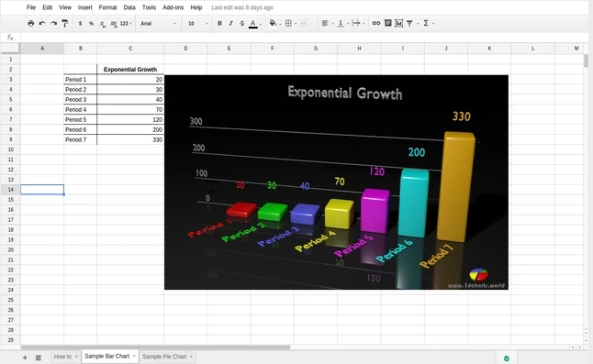This screenshot has height=364, width=593.
Task: Select column C header
Action: [130, 49]
